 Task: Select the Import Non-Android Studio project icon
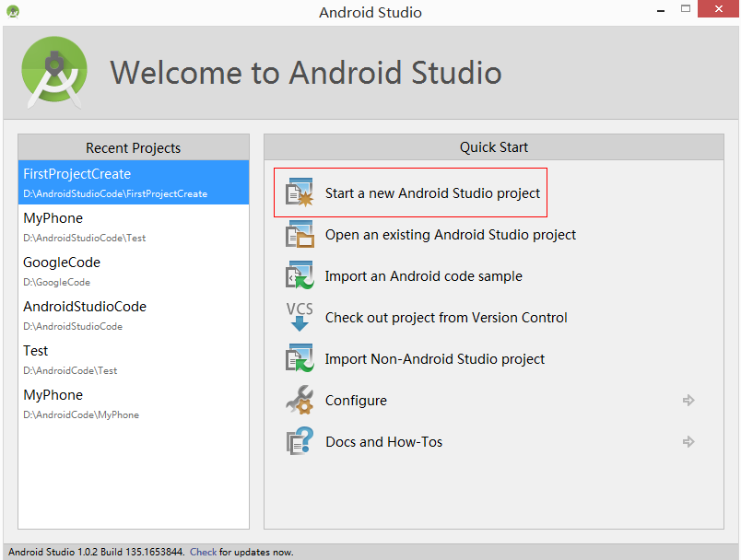pyautogui.click(x=300, y=359)
